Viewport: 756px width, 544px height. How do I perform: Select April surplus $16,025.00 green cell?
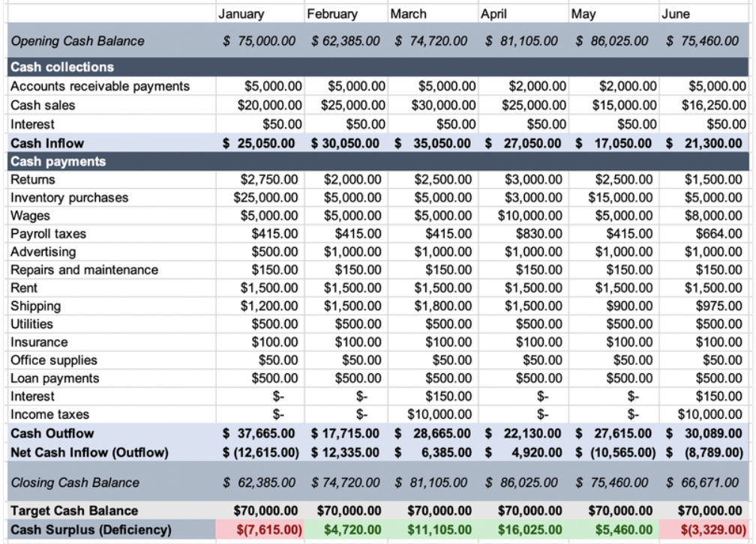524,529
